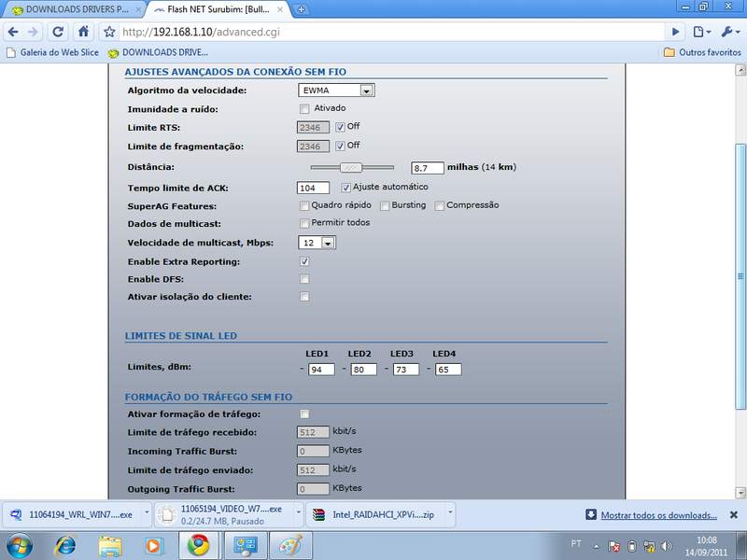Click LED3 limit field 73

click(x=406, y=370)
